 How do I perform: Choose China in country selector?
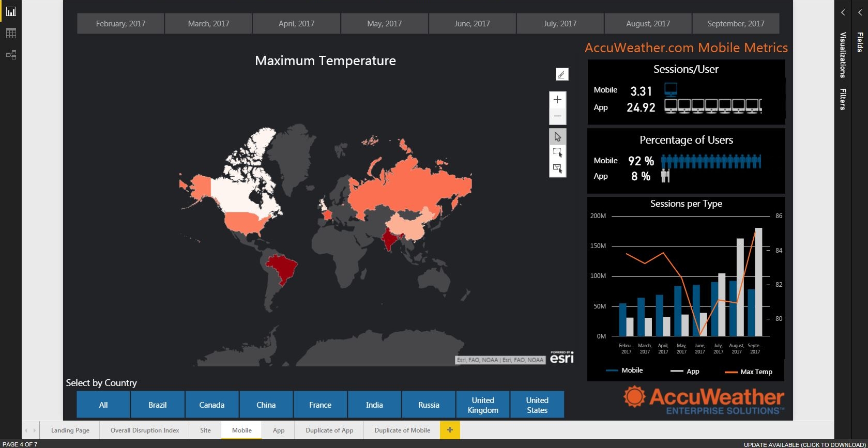[266, 405]
